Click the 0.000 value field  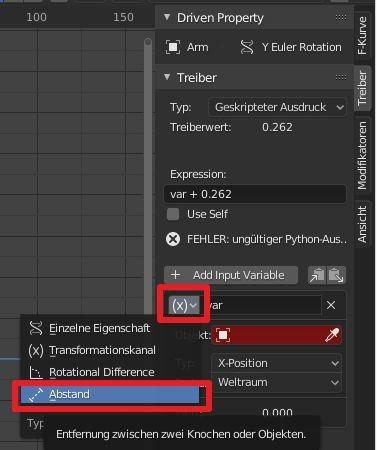tap(277, 413)
